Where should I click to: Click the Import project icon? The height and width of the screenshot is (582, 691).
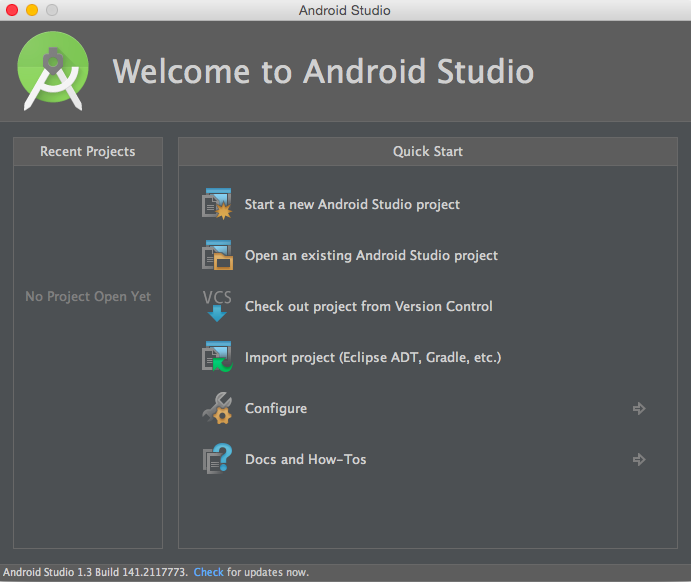217,357
